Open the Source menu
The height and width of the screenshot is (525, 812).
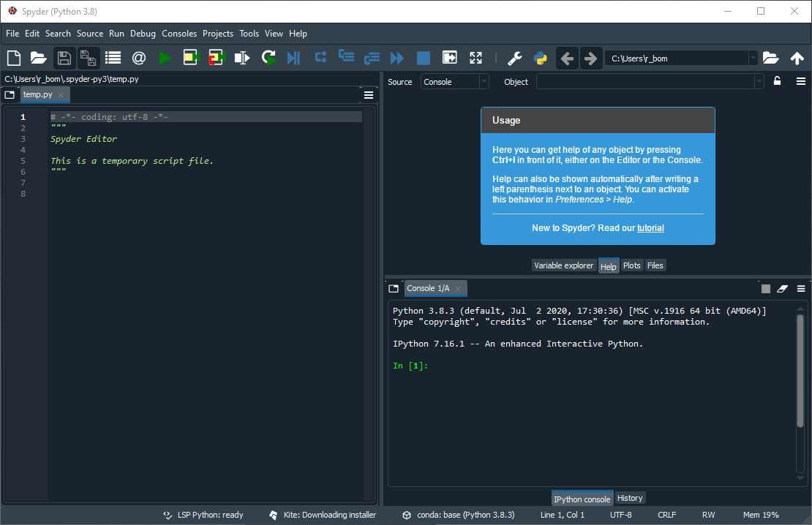tap(90, 34)
